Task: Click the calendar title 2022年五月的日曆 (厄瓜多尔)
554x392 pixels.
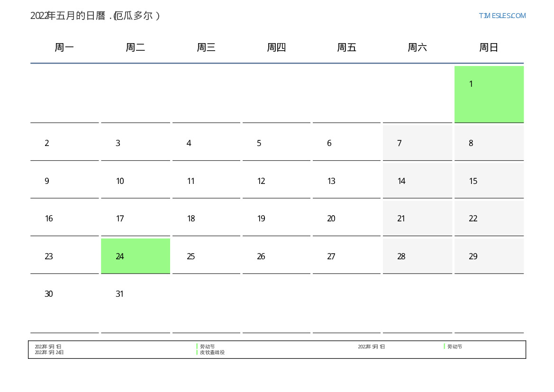Action: tap(95, 16)
